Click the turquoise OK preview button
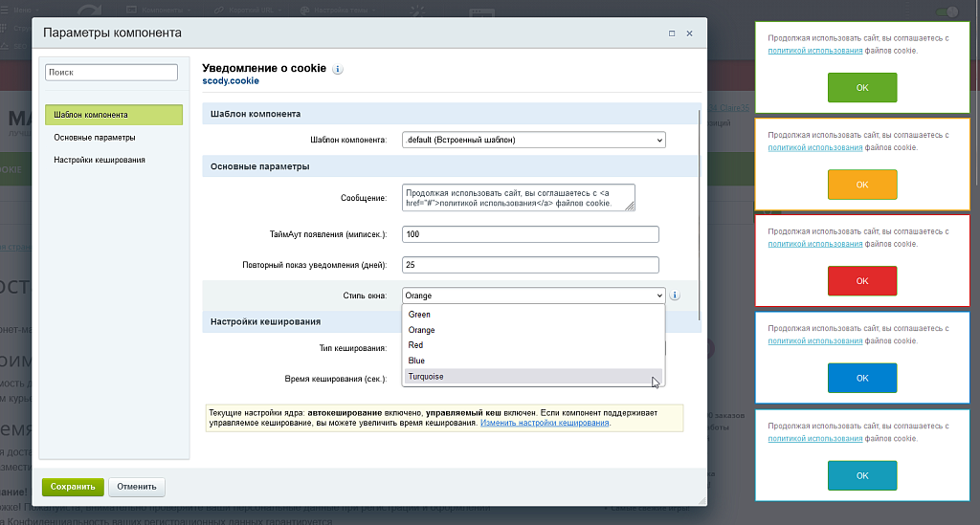Image resolution: width=980 pixels, height=525 pixels. click(x=862, y=475)
